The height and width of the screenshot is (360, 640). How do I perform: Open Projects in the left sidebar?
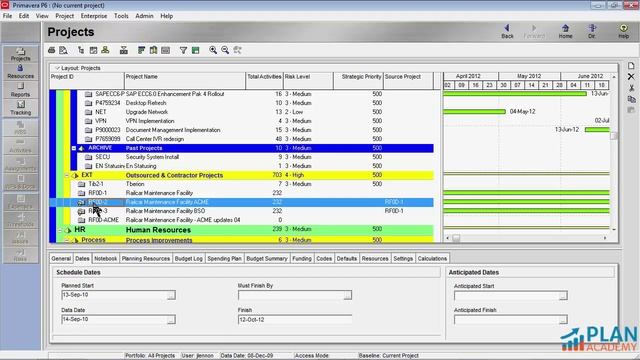click(x=20, y=54)
